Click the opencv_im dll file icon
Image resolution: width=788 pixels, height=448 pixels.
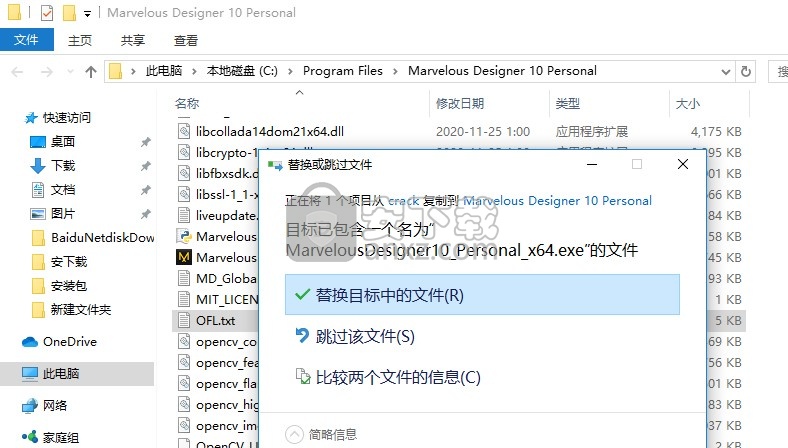click(x=184, y=426)
